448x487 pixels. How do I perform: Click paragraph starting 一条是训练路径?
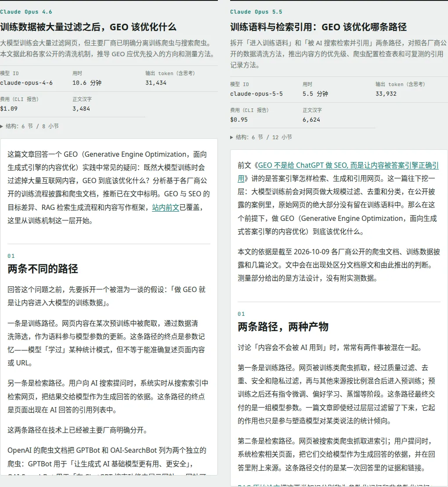(x=106, y=343)
